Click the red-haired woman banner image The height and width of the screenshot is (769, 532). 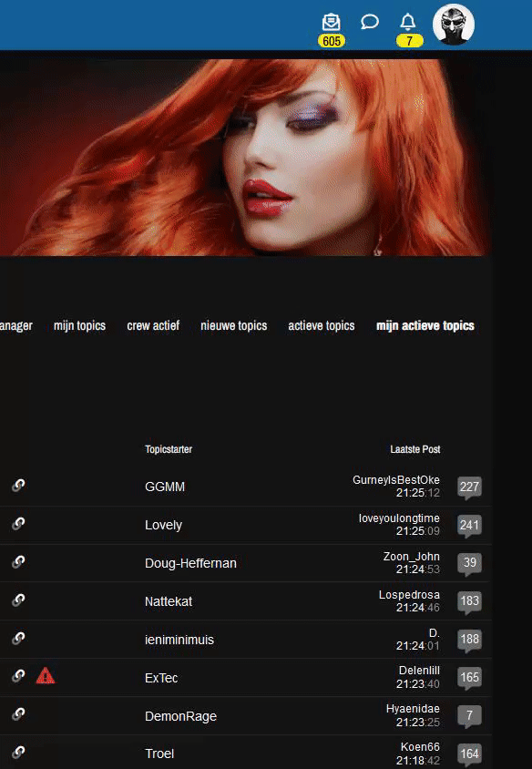point(245,157)
